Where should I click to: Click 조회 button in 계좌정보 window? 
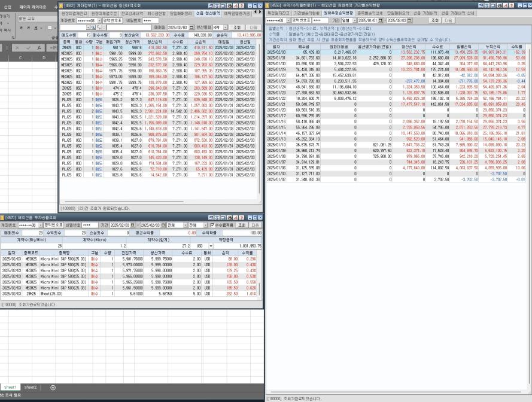pos(237,27)
